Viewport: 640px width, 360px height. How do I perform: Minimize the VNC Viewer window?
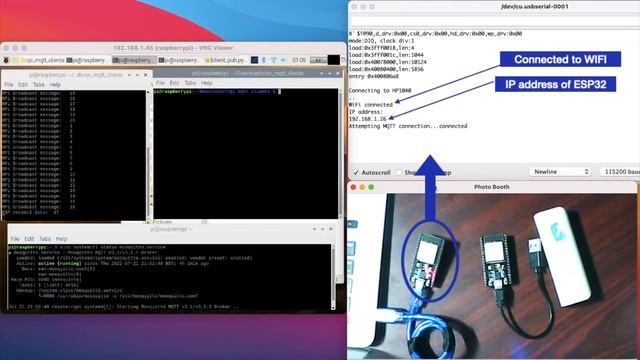(15, 48)
